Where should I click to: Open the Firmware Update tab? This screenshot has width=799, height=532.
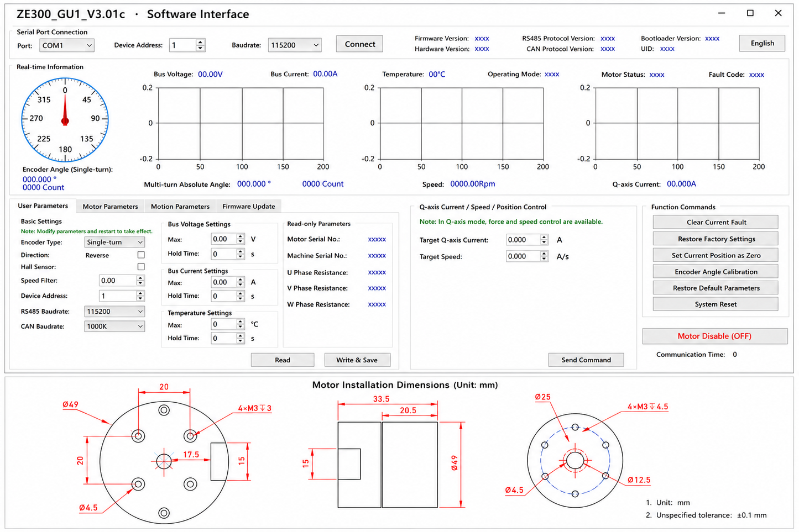(248, 206)
